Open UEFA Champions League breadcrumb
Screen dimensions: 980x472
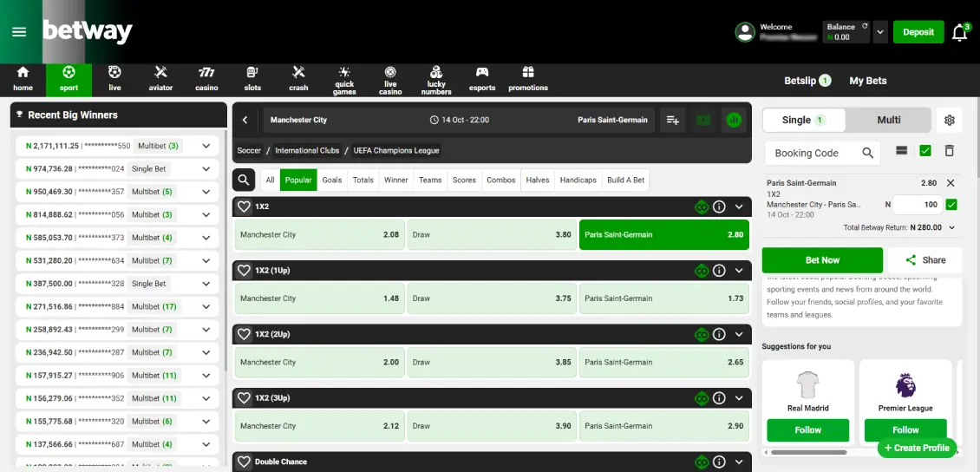397,150
